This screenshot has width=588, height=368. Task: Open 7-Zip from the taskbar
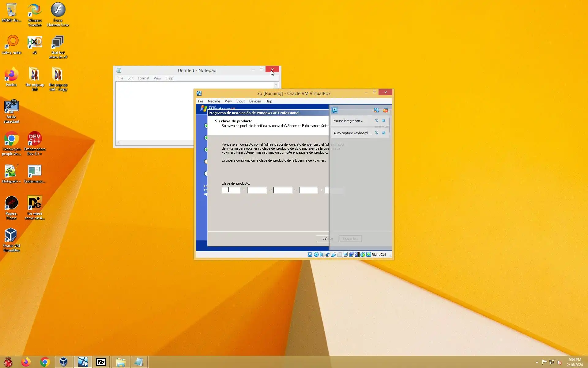(101, 362)
